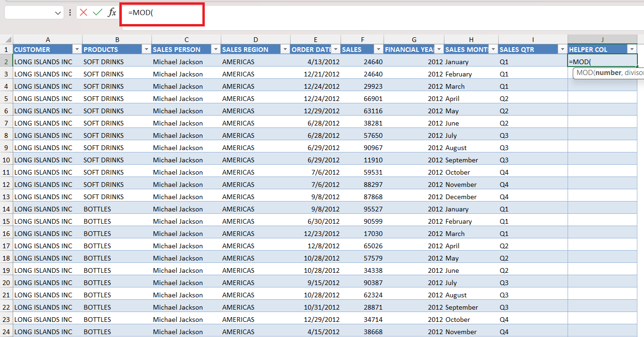Confirm formula with the checkmark icon
Viewport: 644px width, 337px height.
tap(98, 13)
